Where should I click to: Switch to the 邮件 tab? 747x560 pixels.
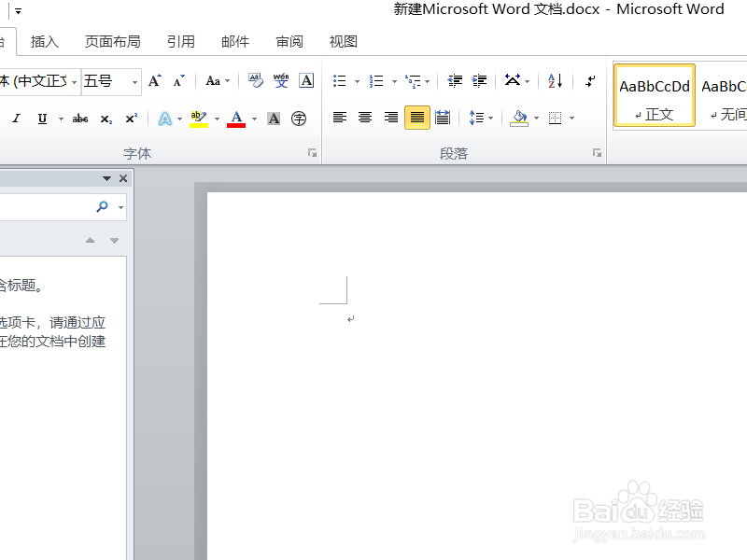235,41
